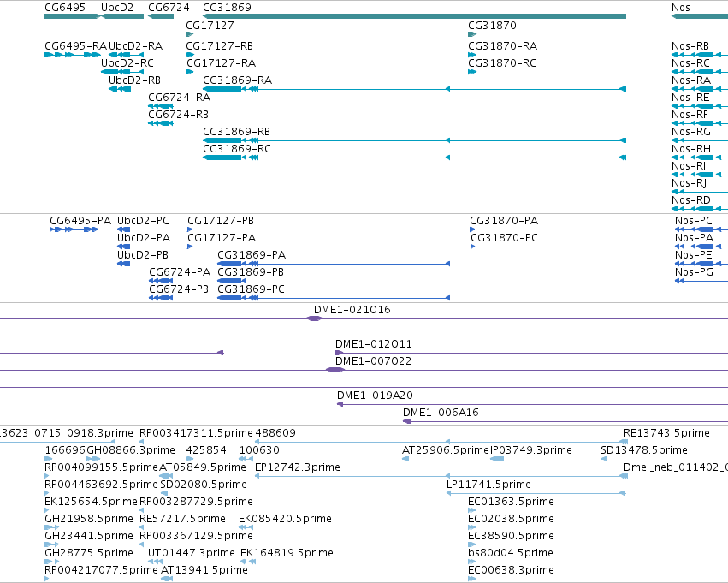Click the DME1-019A20 clone label

pyautogui.click(x=375, y=396)
